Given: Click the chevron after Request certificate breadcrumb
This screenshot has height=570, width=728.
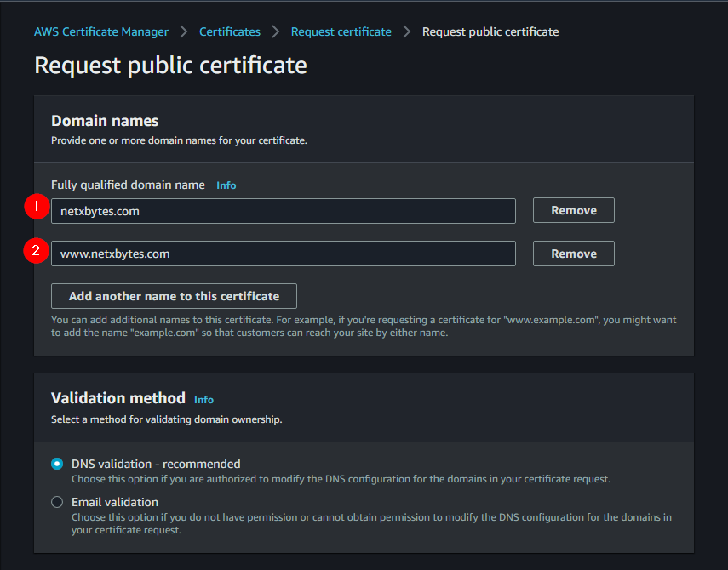Looking at the screenshot, I should [407, 31].
